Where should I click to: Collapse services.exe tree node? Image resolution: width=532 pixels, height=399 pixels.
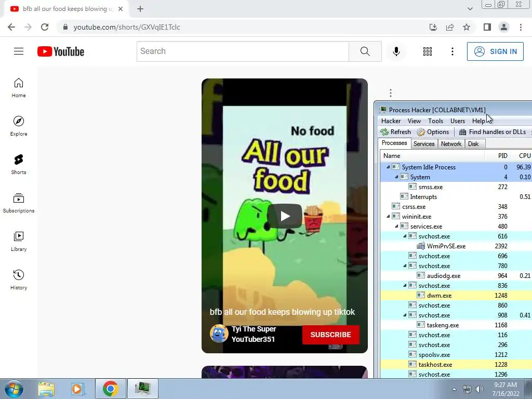[x=396, y=226]
